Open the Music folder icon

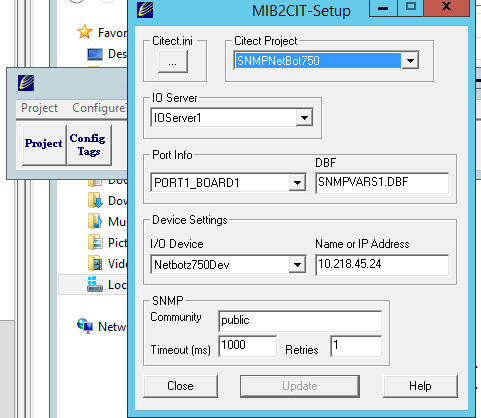point(95,222)
